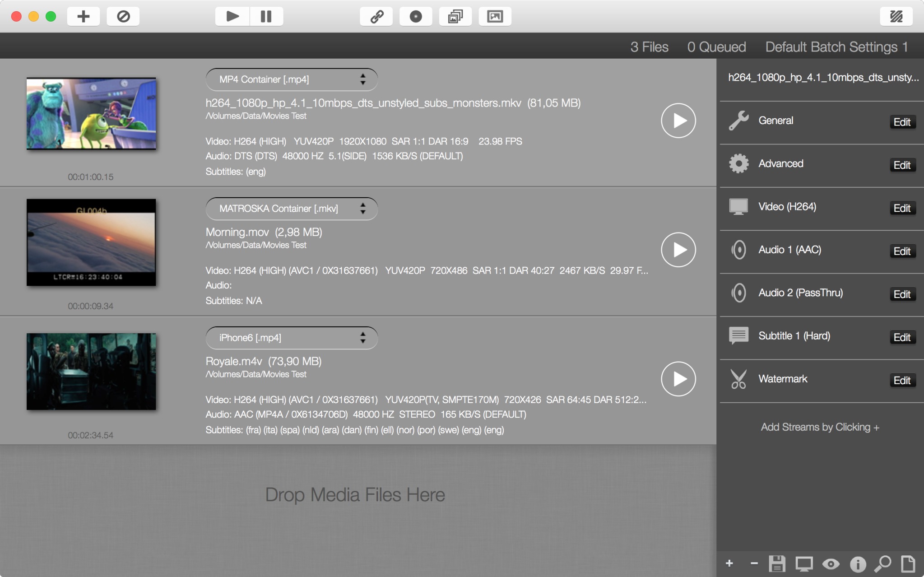The width and height of the screenshot is (924, 577).
Task: Edit the Video (H264) stream settings
Action: pos(902,208)
